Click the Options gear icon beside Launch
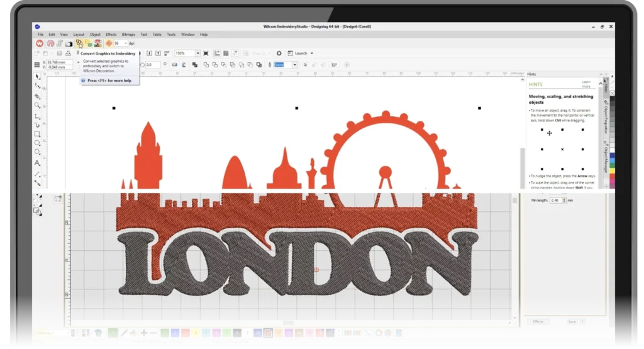The height and width of the screenshot is (349, 644). coord(279,53)
